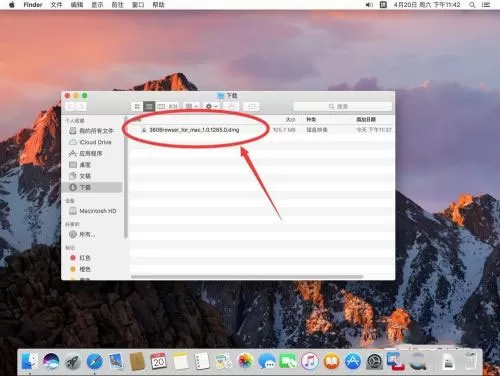Open 文稿 in the sidebar
Viewport: 500px width, 376px height.
pyautogui.click(x=92, y=176)
